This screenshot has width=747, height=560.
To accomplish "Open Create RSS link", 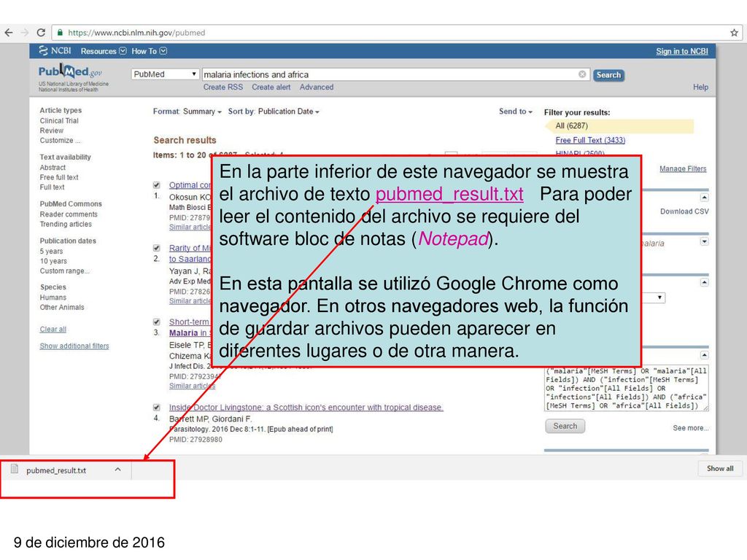I will click(x=223, y=87).
